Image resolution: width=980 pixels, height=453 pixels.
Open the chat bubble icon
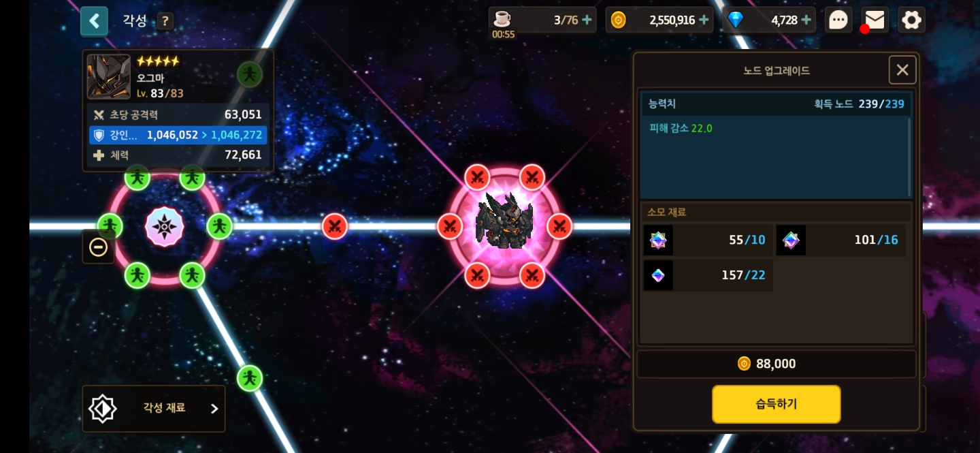tap(838, 20)
